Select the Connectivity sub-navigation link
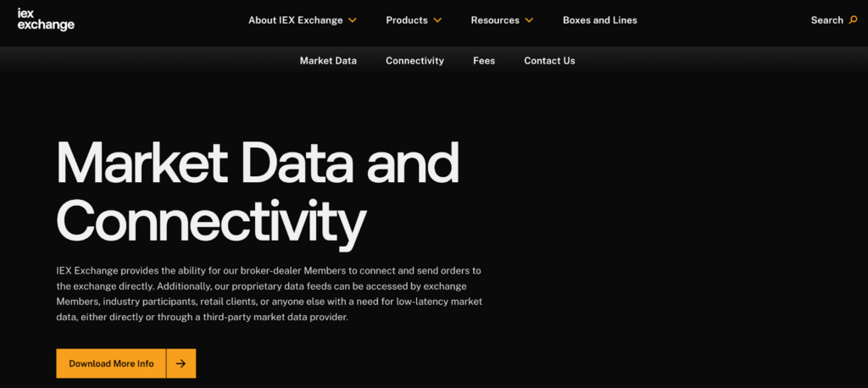 [x=415, y=61]
